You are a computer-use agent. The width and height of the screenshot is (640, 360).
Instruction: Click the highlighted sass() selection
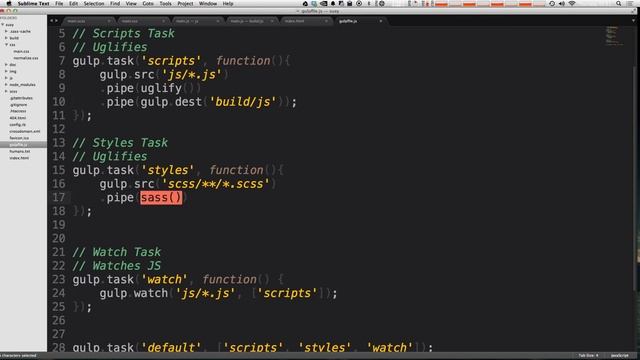click(x=161, y=198)
